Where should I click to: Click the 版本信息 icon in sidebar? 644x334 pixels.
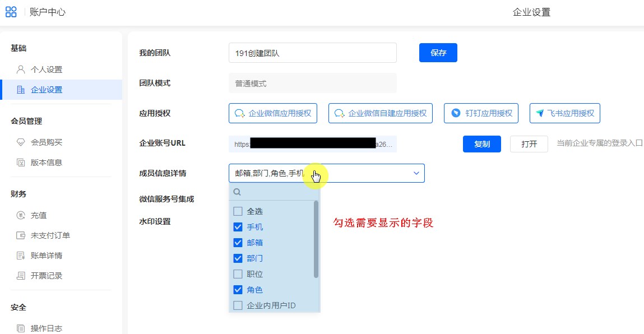[x=21, y=163]
